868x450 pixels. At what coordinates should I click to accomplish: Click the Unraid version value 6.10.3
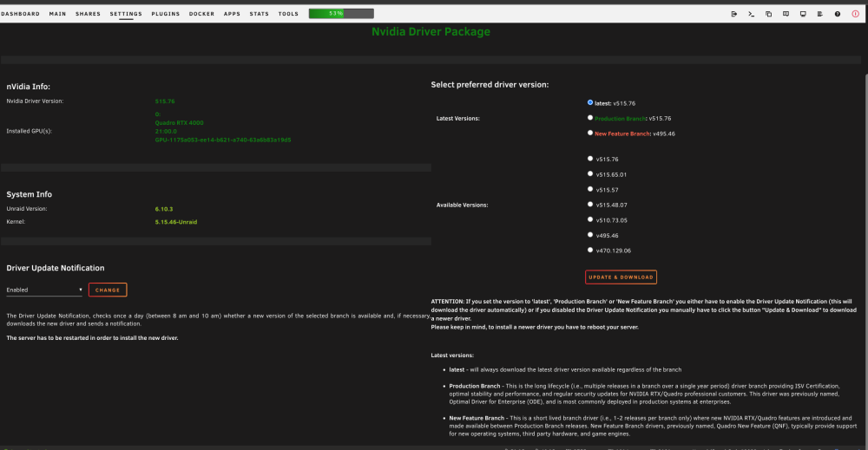pyautogui.click(x=164, y=209)
